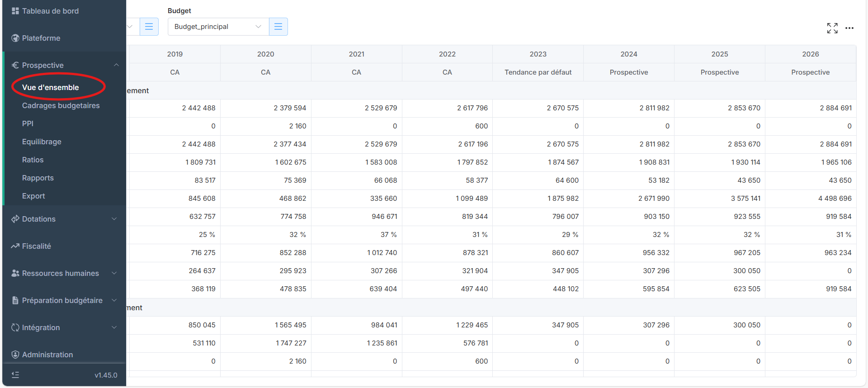
Task: Go to the Equilibrage page
Action: (x=42, y=142)
